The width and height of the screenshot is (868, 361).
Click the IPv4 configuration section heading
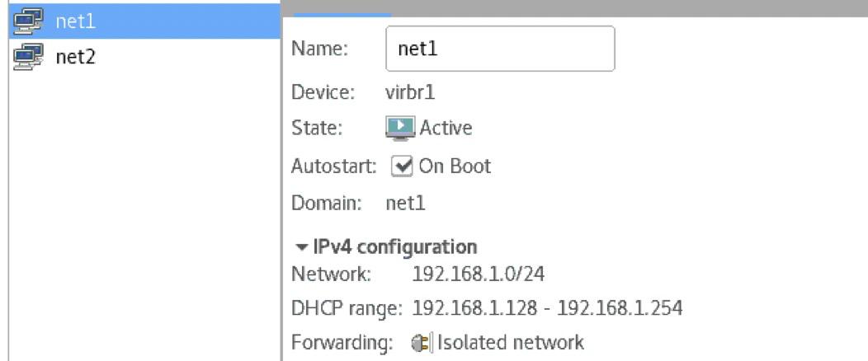[x=394, y=246]
